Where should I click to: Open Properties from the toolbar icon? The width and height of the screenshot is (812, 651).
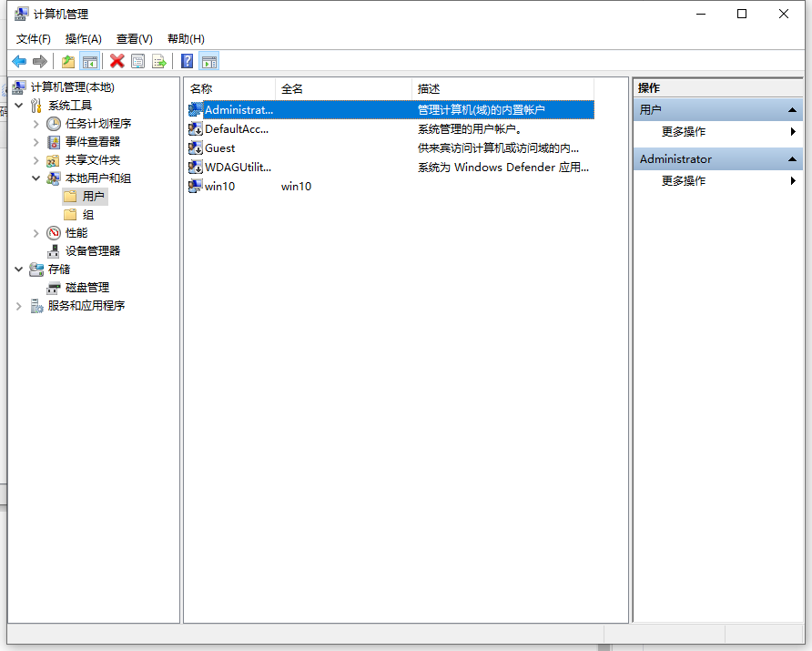137,61
